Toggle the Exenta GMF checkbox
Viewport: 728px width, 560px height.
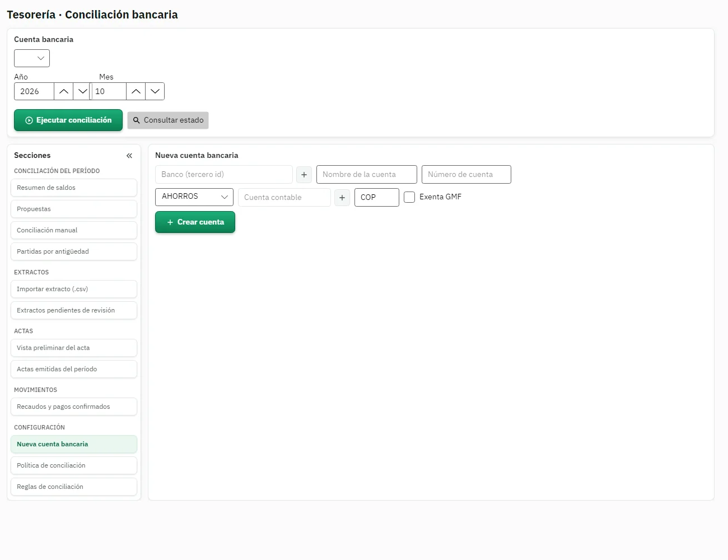coord(409,197)
